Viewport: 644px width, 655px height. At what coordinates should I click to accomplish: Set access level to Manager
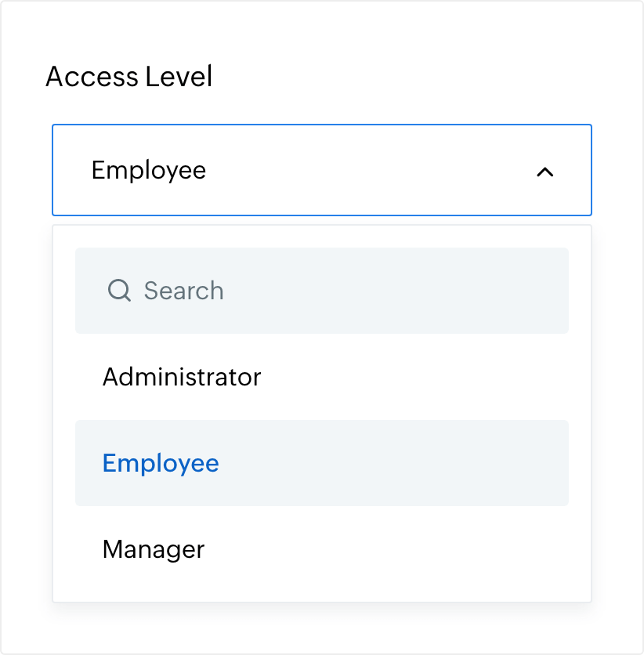point(154,549)
